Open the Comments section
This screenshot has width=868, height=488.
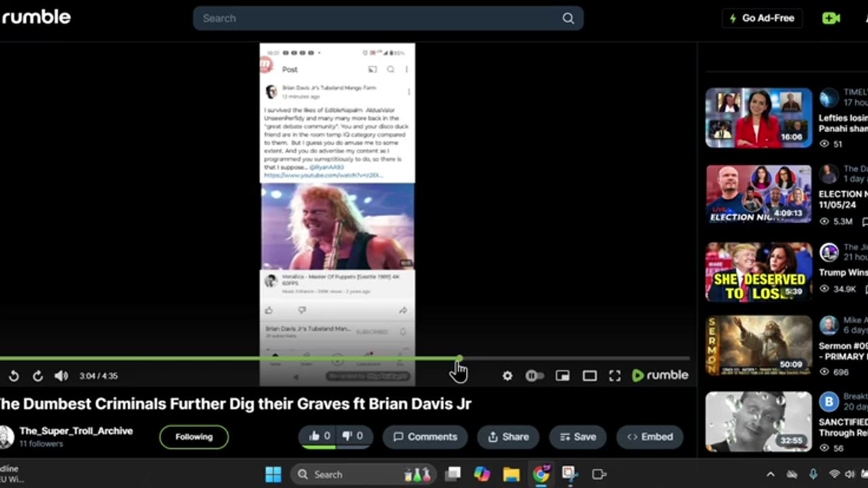tap(426, 436)
